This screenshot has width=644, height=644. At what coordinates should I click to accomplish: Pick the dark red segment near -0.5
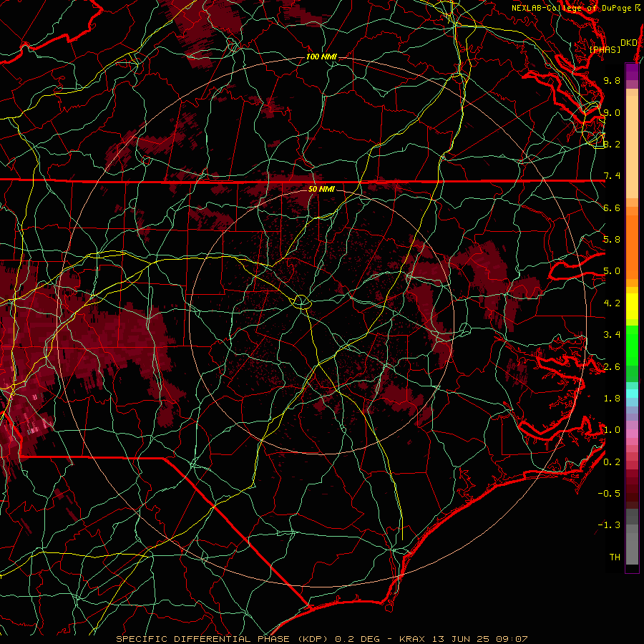coord(632,493)
